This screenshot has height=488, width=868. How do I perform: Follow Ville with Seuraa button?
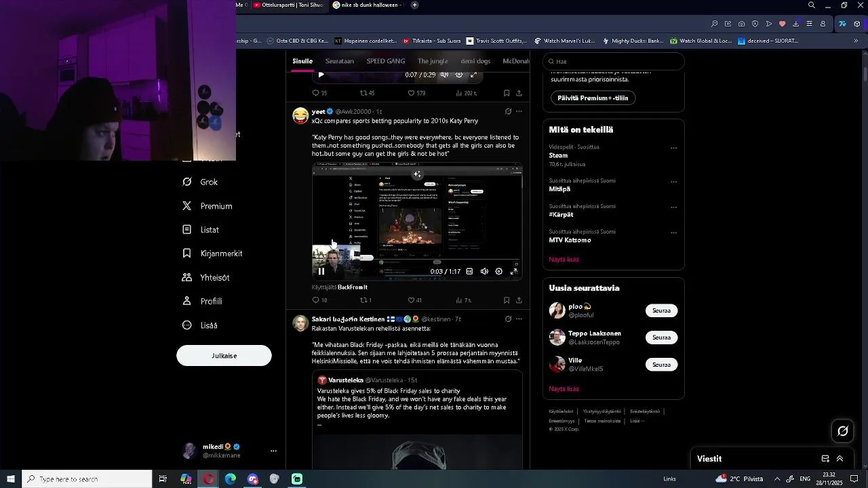tap(661, 365)
